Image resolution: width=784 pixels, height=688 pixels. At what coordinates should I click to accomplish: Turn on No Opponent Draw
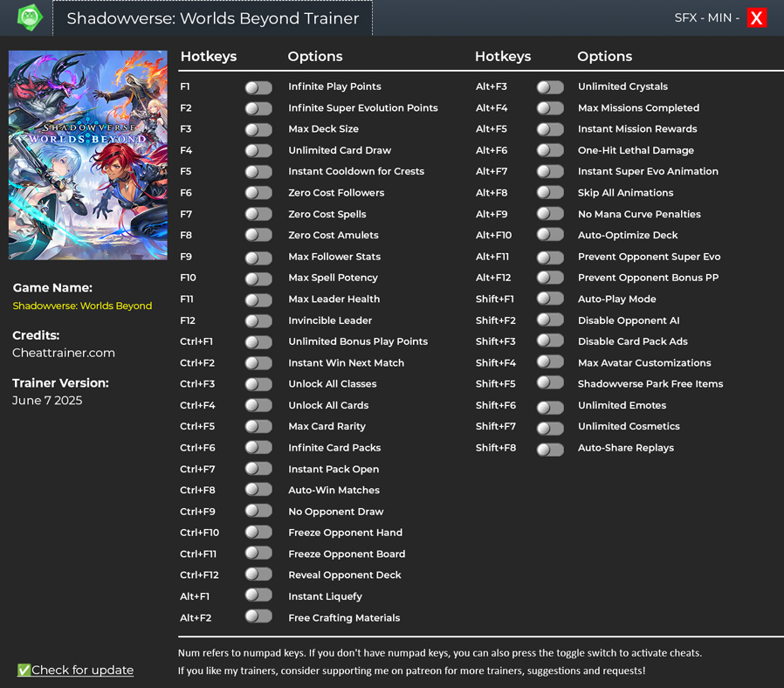pos(258,513)
